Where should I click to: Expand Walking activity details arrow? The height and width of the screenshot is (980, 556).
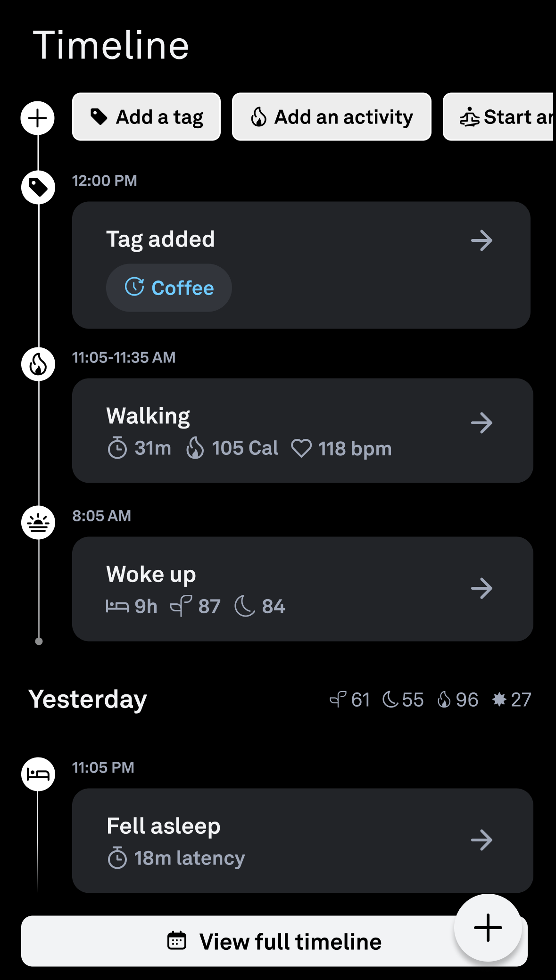(481, 423)
